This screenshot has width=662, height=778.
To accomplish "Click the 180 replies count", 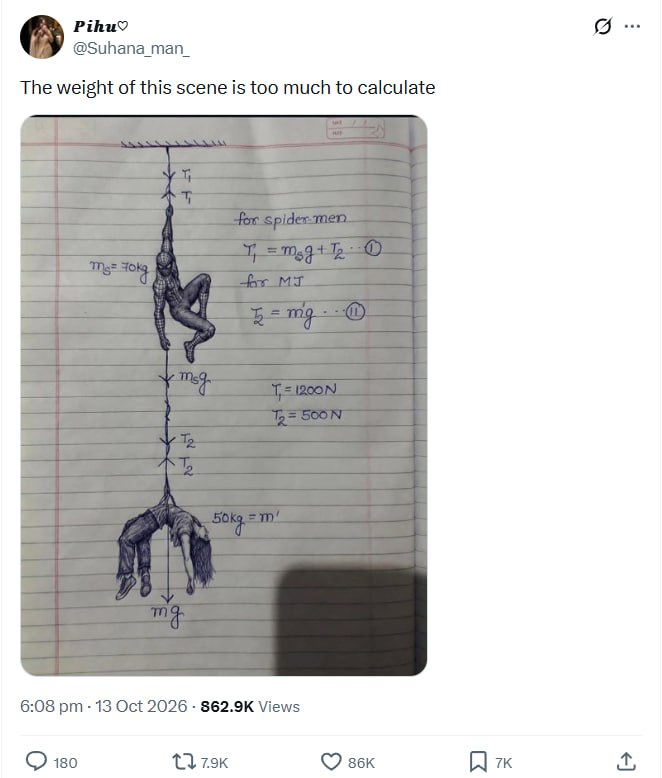I will click(65, 763).
